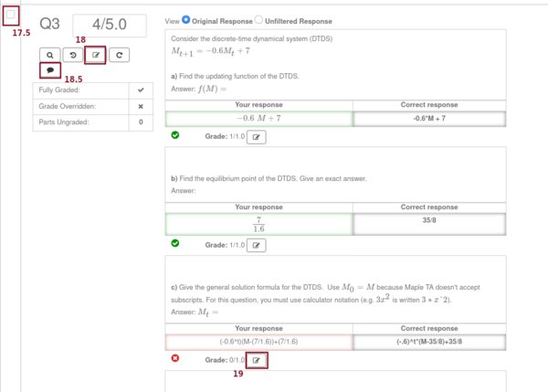The image size is (548, 392).
Task: Click the Grade Overridden X cell
Action: 140,106
